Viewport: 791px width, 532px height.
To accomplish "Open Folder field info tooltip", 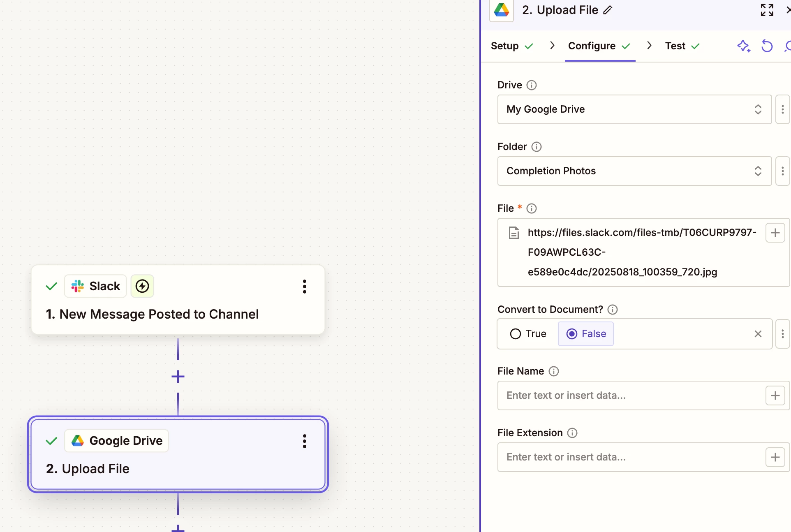I will (x=537, y=147).
